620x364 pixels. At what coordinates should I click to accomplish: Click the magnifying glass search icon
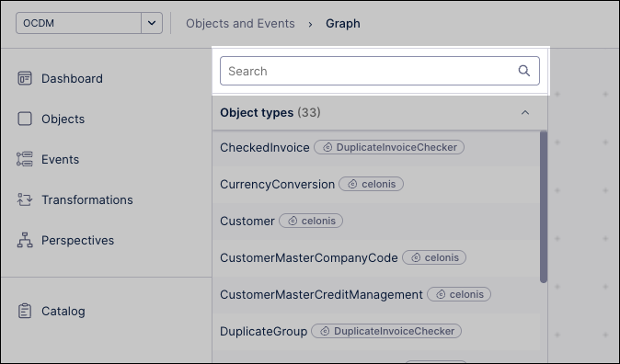pos(524,71)
